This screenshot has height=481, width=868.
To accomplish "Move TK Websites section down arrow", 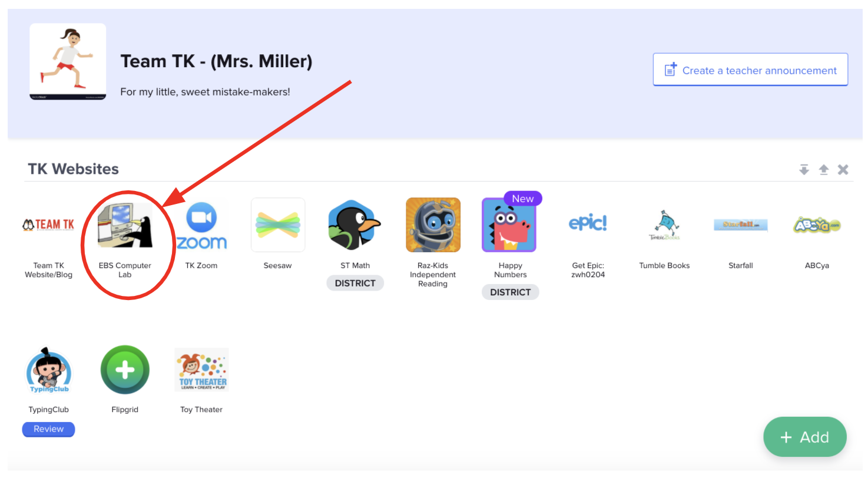I will tap(804, 170).
